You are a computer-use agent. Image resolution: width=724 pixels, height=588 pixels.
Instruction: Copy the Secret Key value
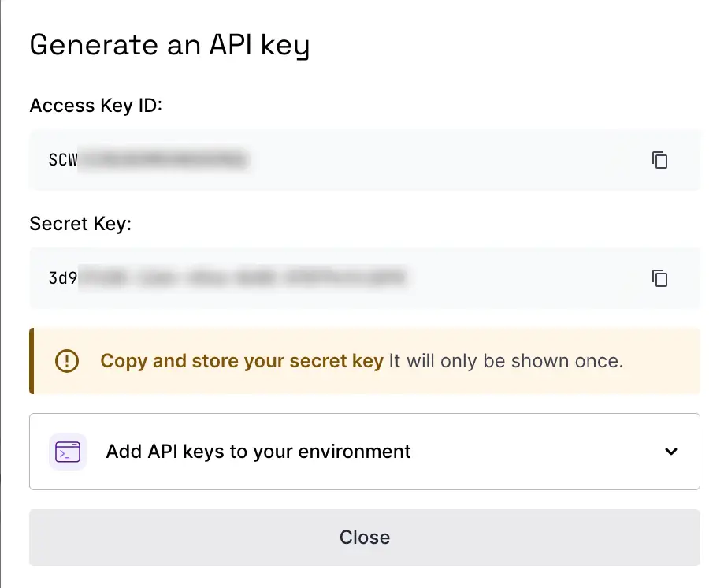coord(659,278)
